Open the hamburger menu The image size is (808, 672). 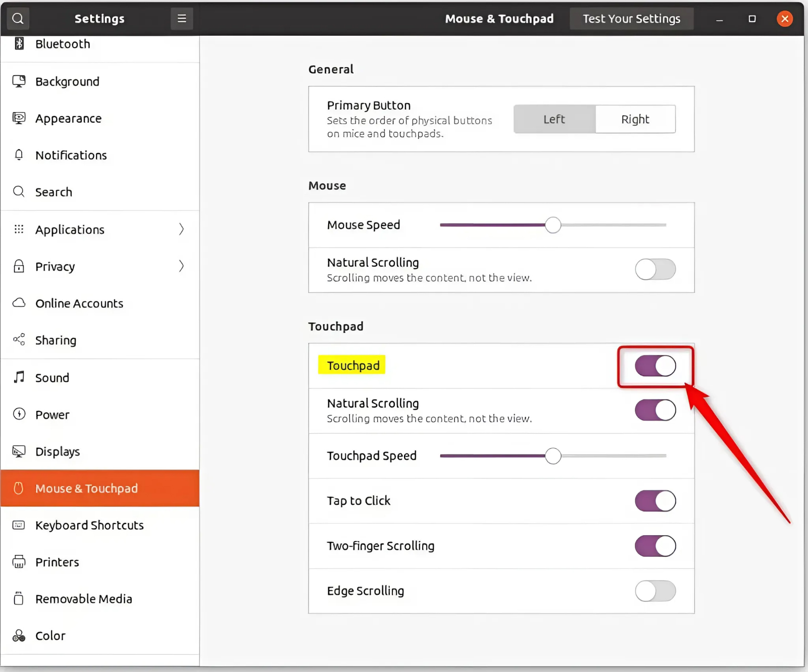(181, 18)
